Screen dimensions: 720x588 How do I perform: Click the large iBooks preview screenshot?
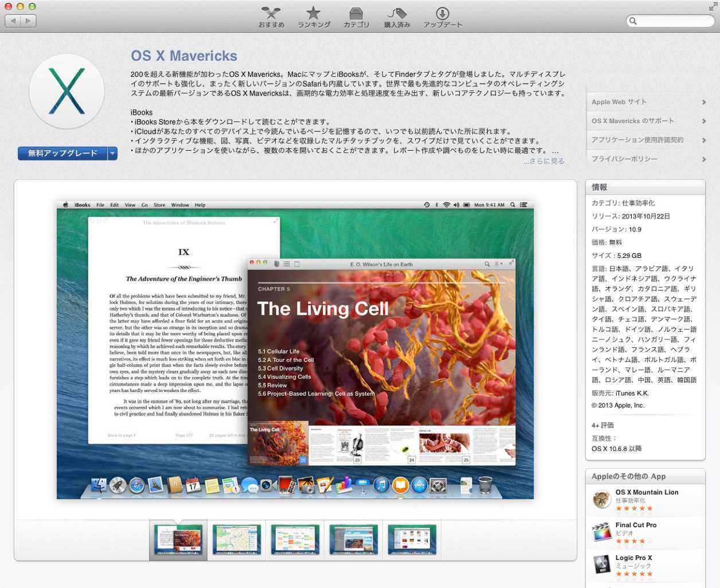(295, 350)
